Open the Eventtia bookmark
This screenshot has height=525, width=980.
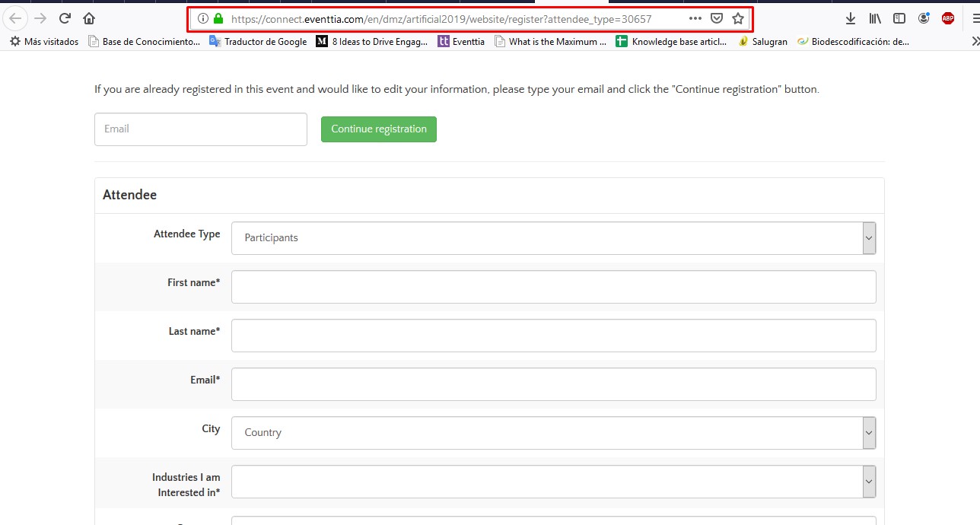[x=461, y=42]
